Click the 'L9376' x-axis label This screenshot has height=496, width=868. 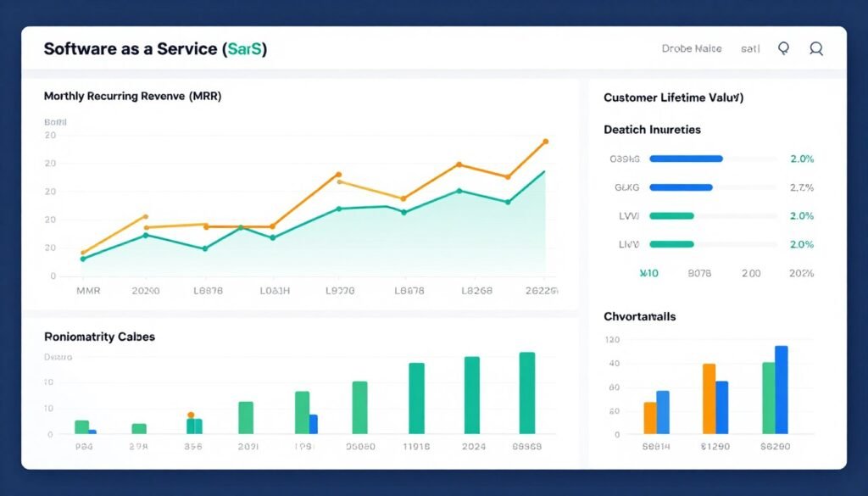click(340, 291)
